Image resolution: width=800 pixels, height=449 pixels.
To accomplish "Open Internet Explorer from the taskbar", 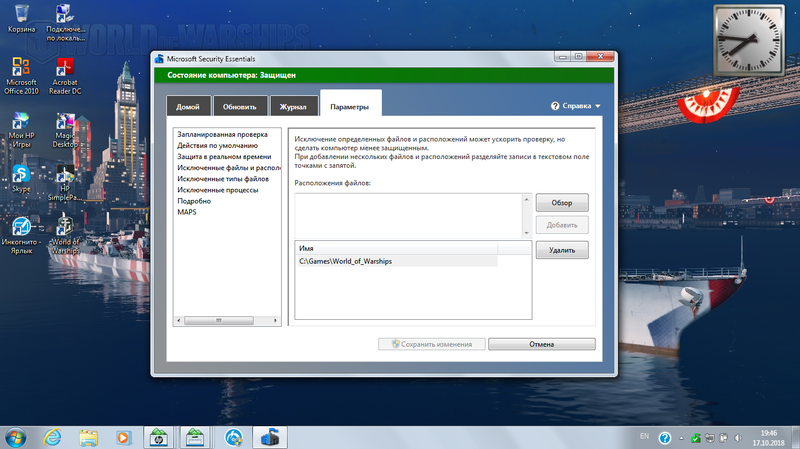I will pyautogui.click(x=53, y=438).
